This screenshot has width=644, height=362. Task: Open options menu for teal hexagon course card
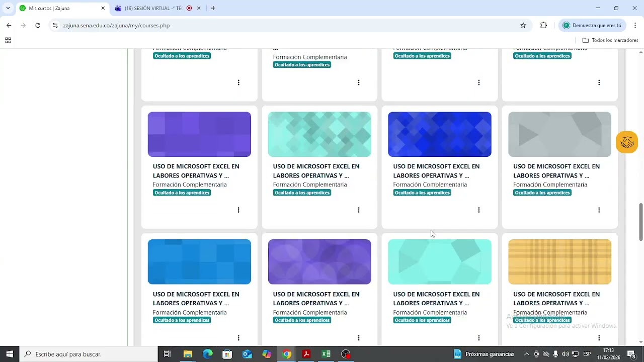pos(479,338)
